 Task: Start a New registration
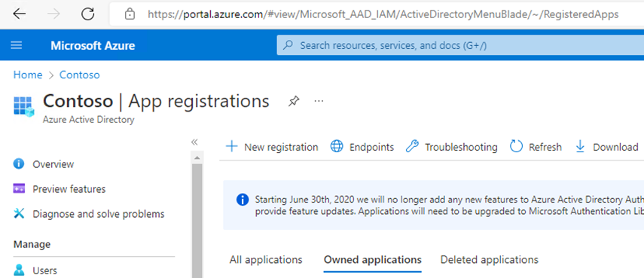(x=272, y=147)
